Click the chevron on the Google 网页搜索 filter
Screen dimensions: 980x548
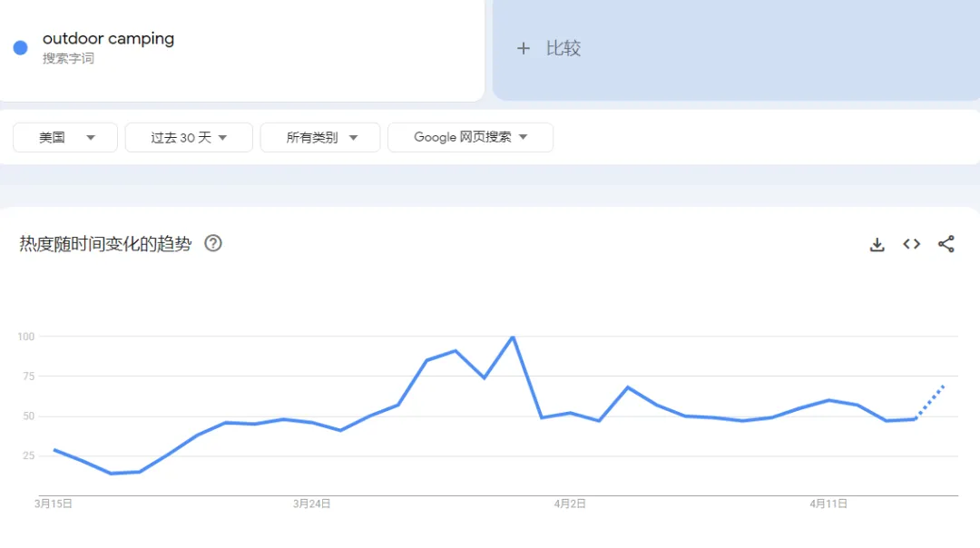[x=524, y=137]
